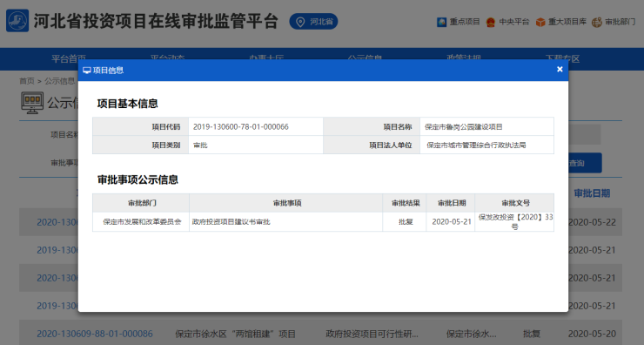644x345 pixels.
Task: Click 2020-05-22 date in background list
Action: [592, 222]
